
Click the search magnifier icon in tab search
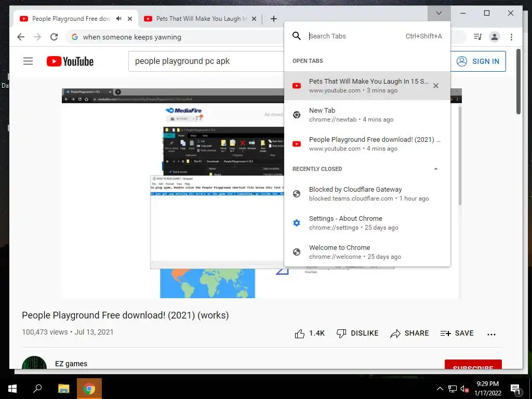(x=297, y=36)
